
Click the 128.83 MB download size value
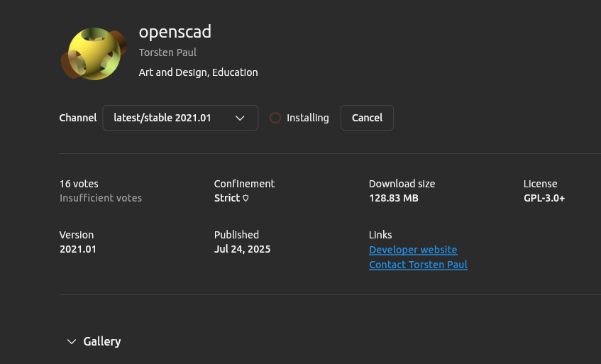394,198
